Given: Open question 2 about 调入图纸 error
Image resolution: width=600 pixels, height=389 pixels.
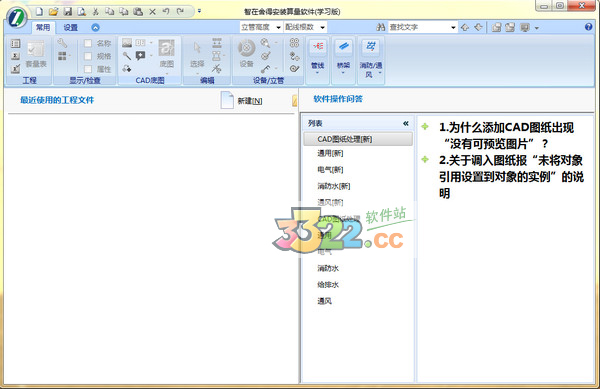Looking at the screenshot, I should tap(511, 176).
